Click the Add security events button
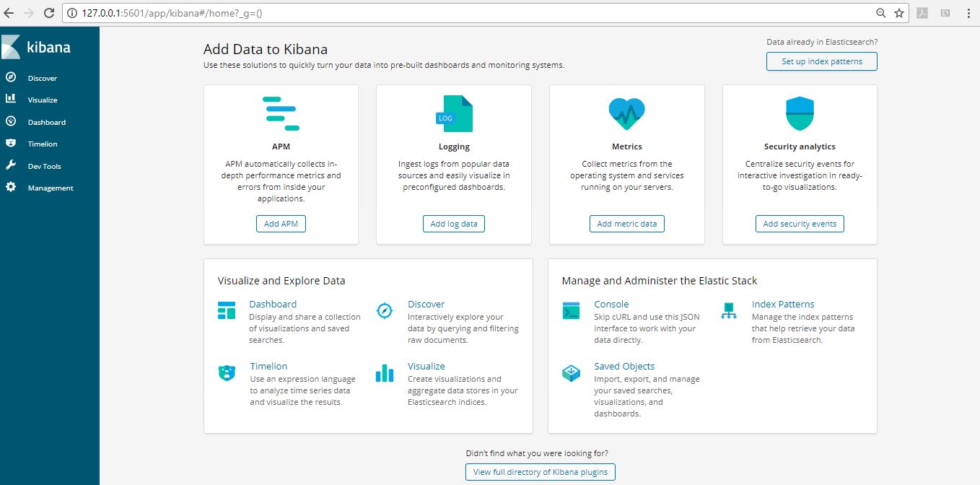This screenshot has height=485, width=980. tap(799, 223)
